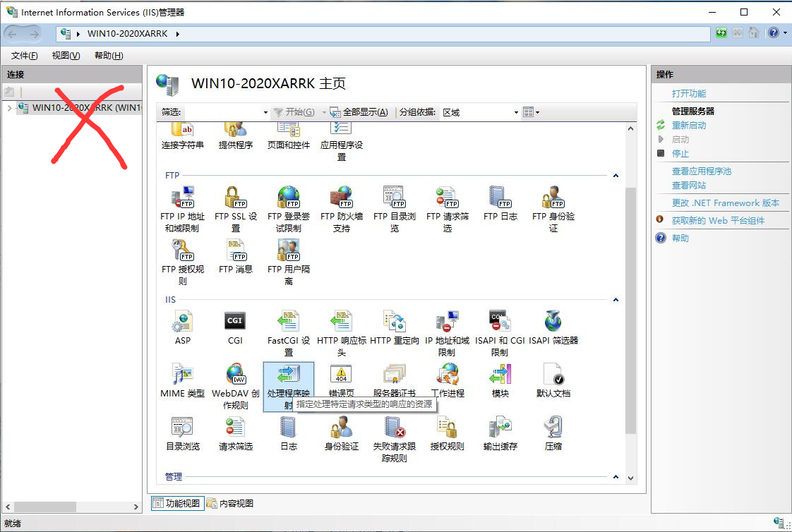Open 失败请求跟踪规则 feature
The image size is (792, 532).
395,439
